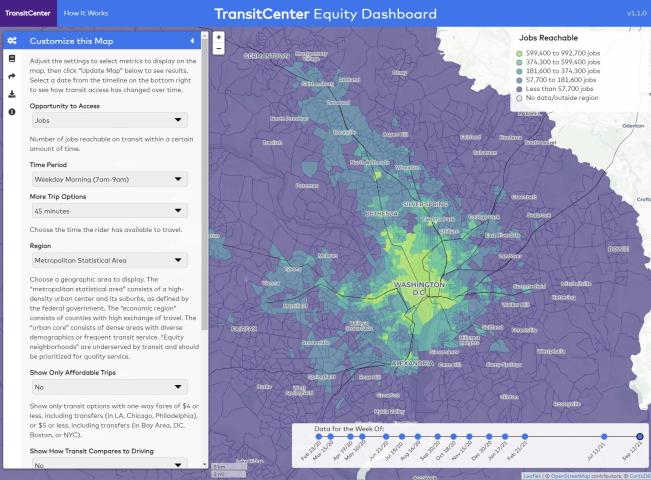651x480 pixels.
Task: Click the Jobs Reachable legend title
Action: tap(548, 38)
